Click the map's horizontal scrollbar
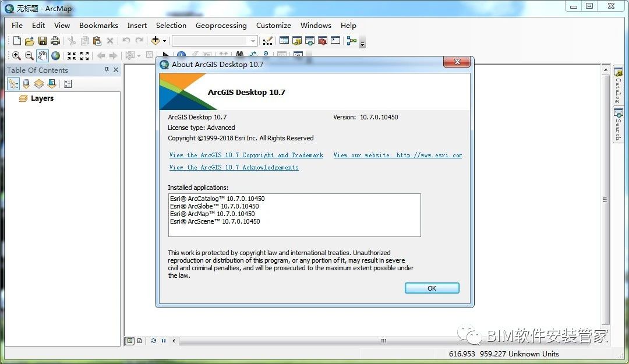This screenshot has width=629, height=364. pyautogui.click(x=383, y=341)
